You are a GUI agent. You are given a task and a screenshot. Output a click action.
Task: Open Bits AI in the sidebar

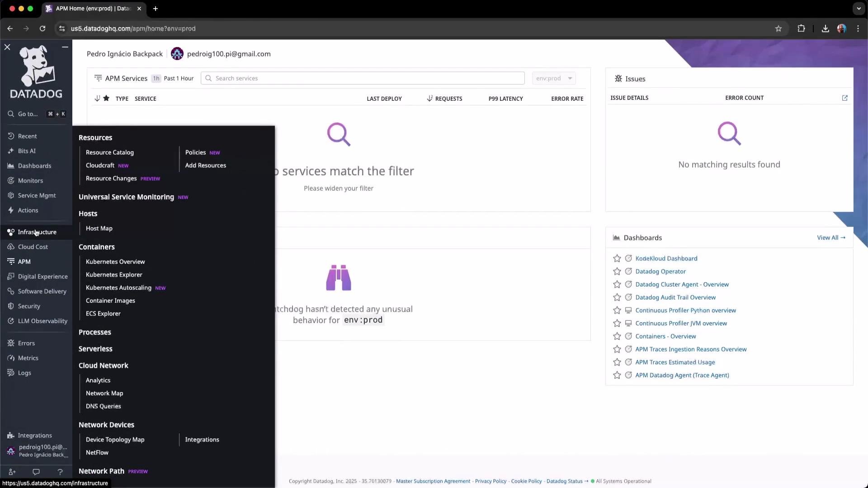point(26,151)
